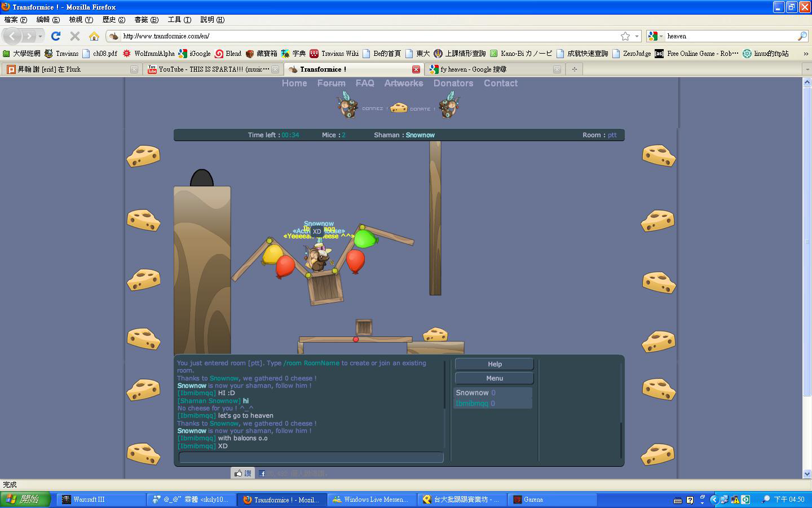Image resolution: width=812 pixels, height=508 pixels.
Task: Open the search engine selector dropdown
Action: [655, 36]
